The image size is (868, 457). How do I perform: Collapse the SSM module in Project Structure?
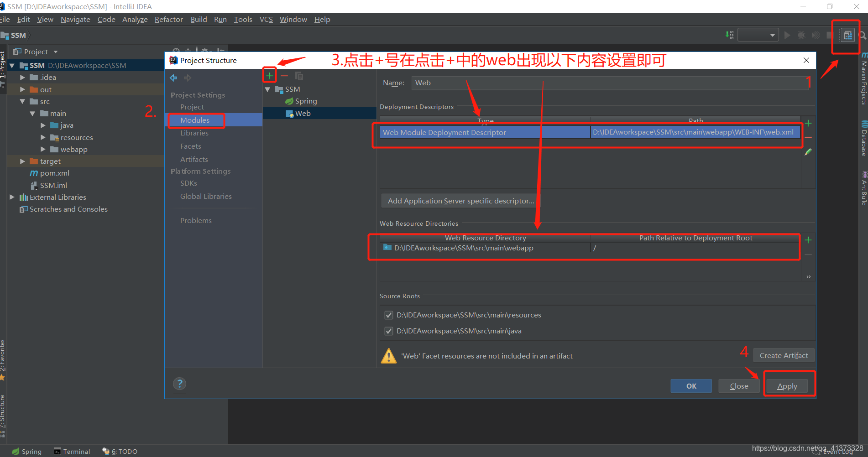point(268,89)
